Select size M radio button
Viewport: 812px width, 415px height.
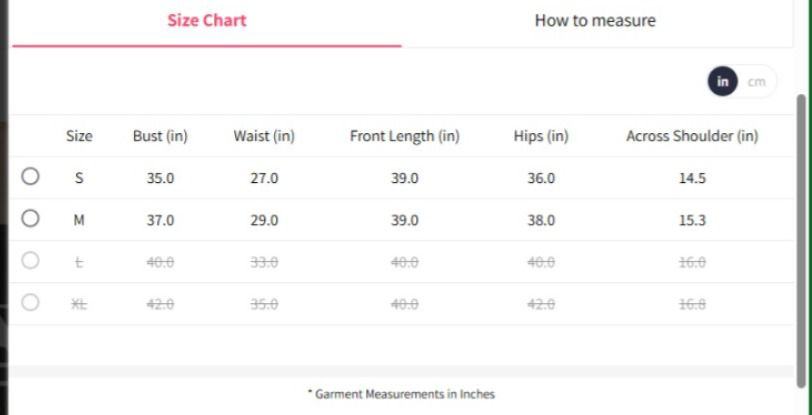[x=30, y=219]
